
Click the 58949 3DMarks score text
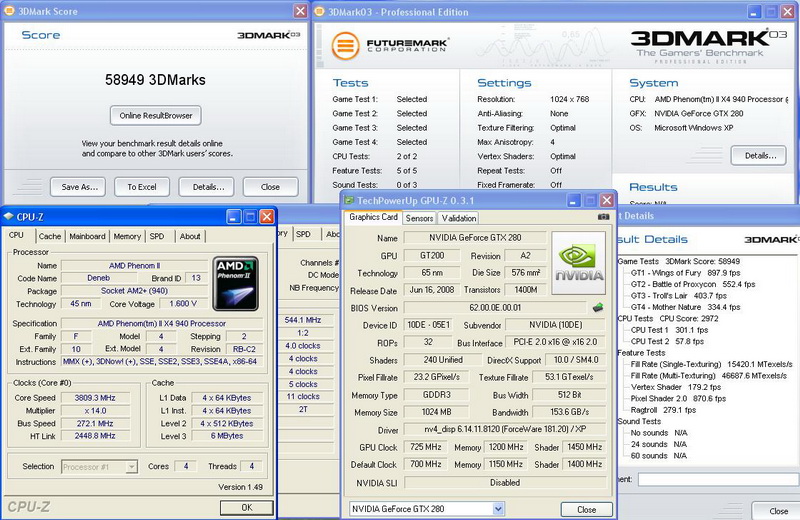[x=155, y=80]
